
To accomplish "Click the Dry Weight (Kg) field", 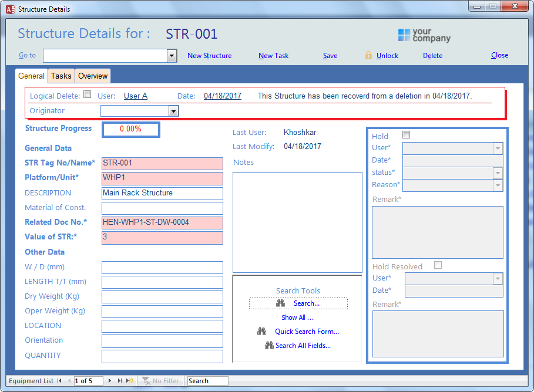I will [163, 297].
